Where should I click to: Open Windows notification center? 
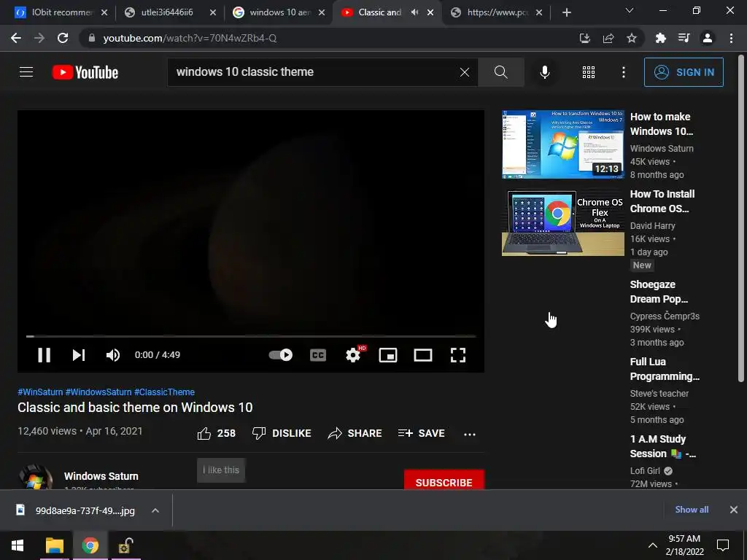(x=723, y=545)
